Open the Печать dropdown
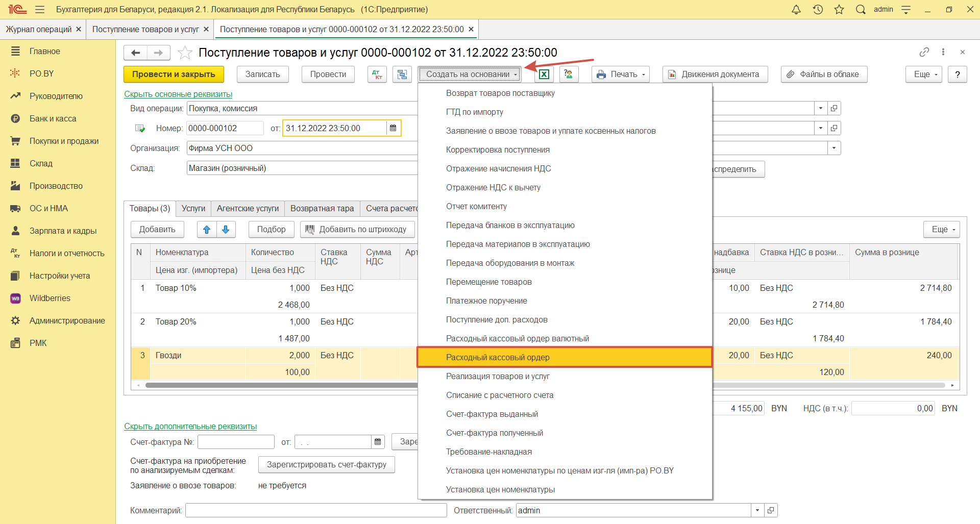980x524 pixels. click(x=621, y=74)
